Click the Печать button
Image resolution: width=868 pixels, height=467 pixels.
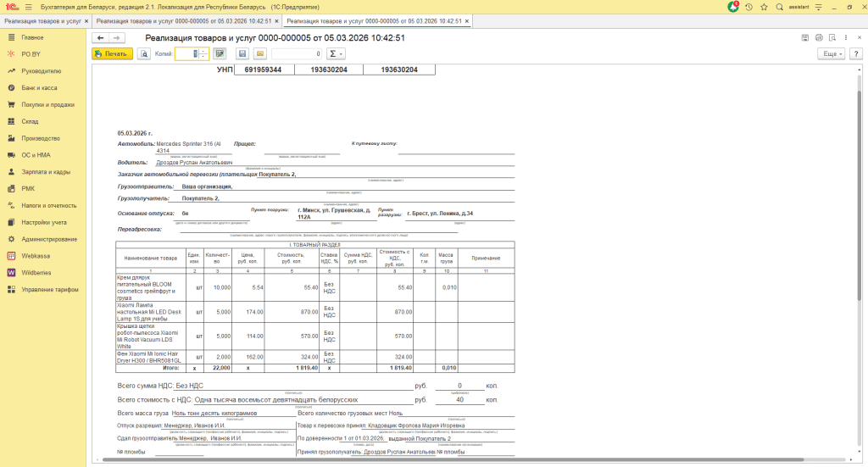[111, 53]
